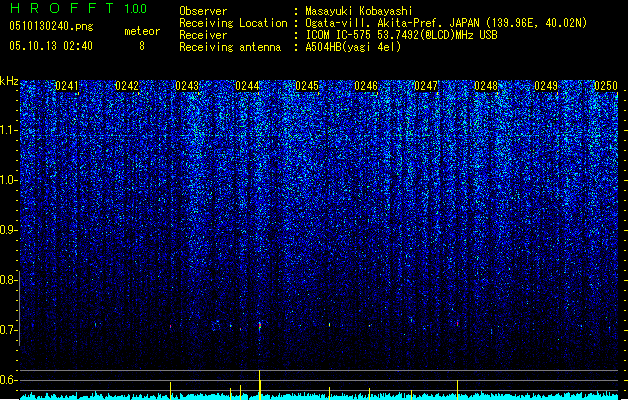Click the 0250 time marker
Screen dimensions: 629x400
coord(606,86)
